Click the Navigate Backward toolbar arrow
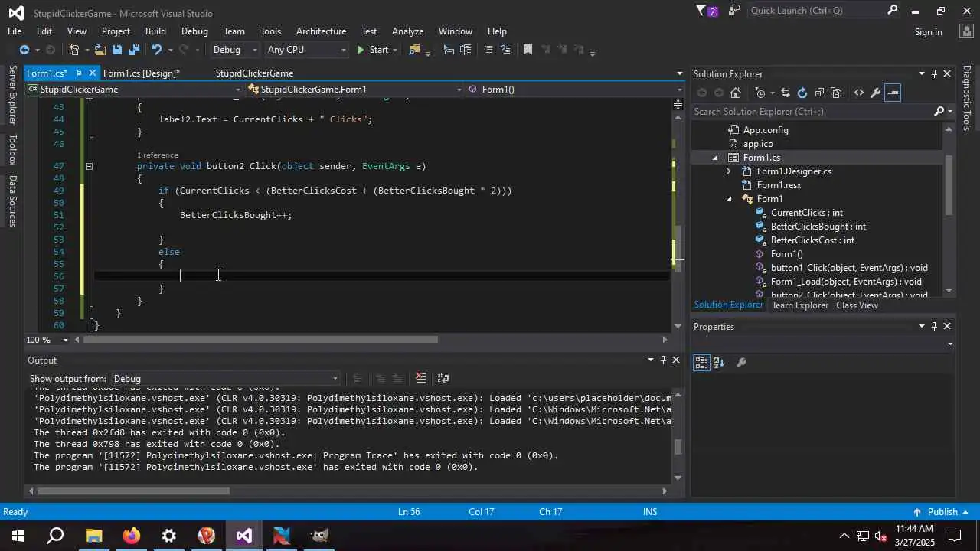The height and width of the screenshot is (551, 980). (24, 50)
